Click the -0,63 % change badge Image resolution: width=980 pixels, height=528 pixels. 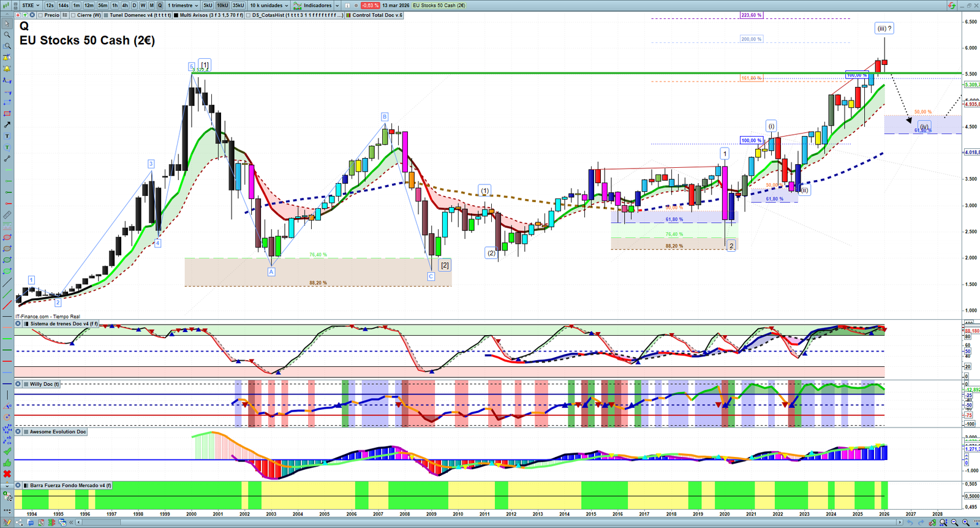[x=370, y=6]
